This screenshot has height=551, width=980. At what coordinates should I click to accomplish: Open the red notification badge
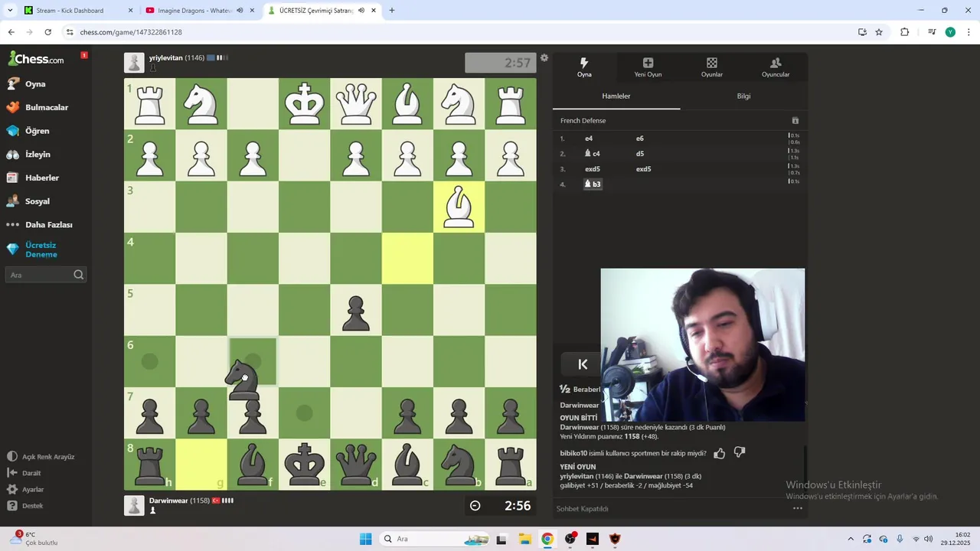(x=84, y=55)
